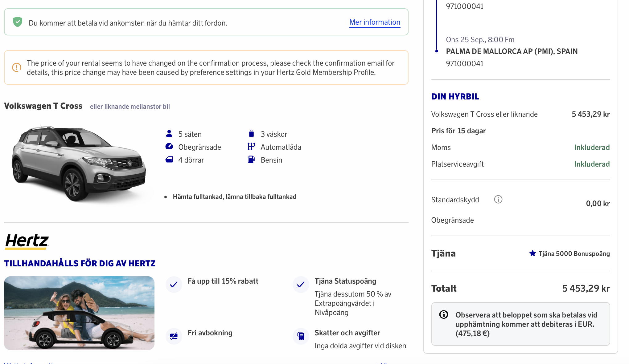Click the suitcase luggage icon
Viewport: 629px width, 364px height.
(251, 134)
